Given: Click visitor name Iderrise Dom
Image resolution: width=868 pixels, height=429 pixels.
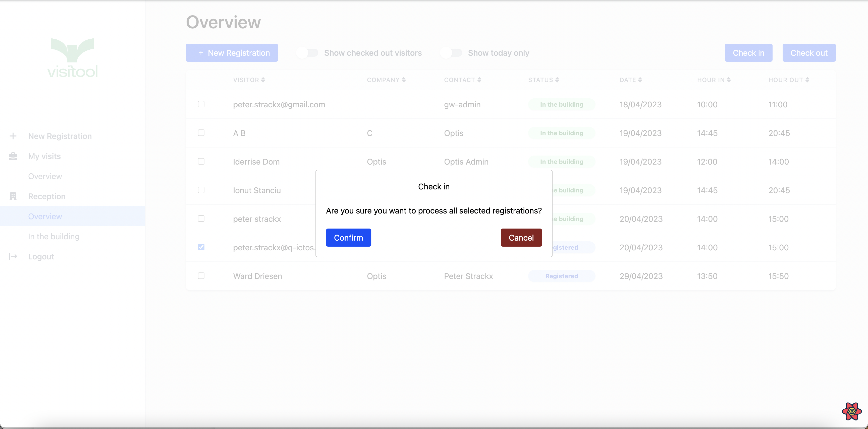Looking at the screenshot, I should pos(256,162).
